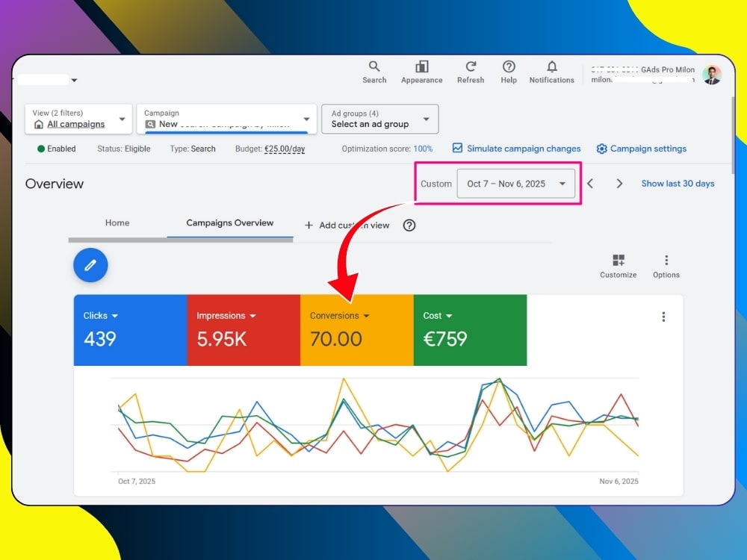Click the Simulate campaign changes chart icon
Screen dimensions: 747x560
457,148
